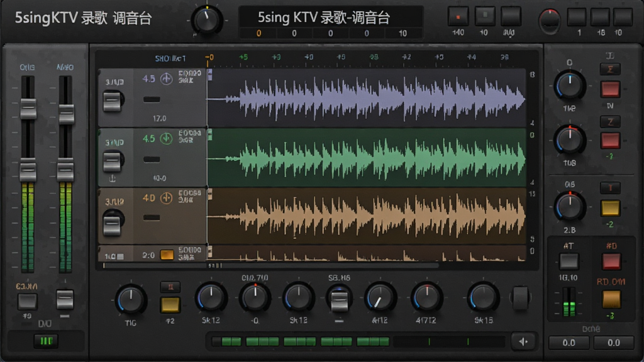Click the green waveform clip
Viewport: 644px width, 362px height.
(x=367, y=158)
